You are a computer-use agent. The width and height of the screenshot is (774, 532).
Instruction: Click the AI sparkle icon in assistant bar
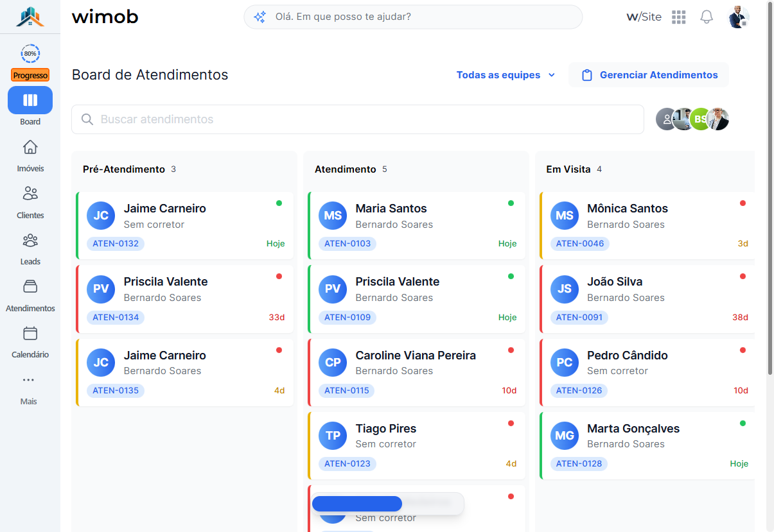tap(259, 17)
